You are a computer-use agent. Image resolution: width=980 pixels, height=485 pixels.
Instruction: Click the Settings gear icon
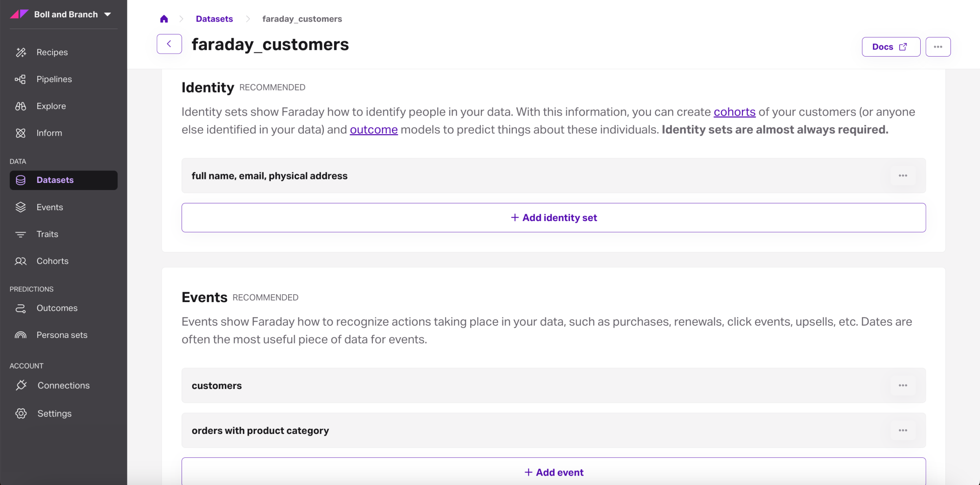tap(21, 413)
